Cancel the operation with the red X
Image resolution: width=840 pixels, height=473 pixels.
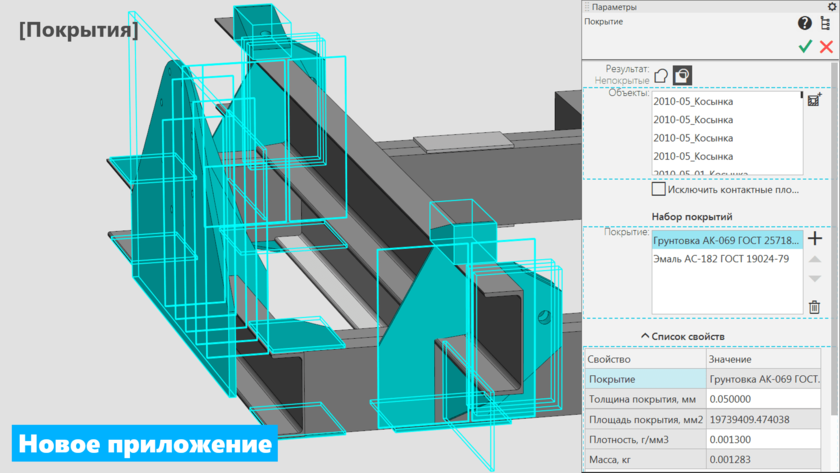[x=826, y=47]
